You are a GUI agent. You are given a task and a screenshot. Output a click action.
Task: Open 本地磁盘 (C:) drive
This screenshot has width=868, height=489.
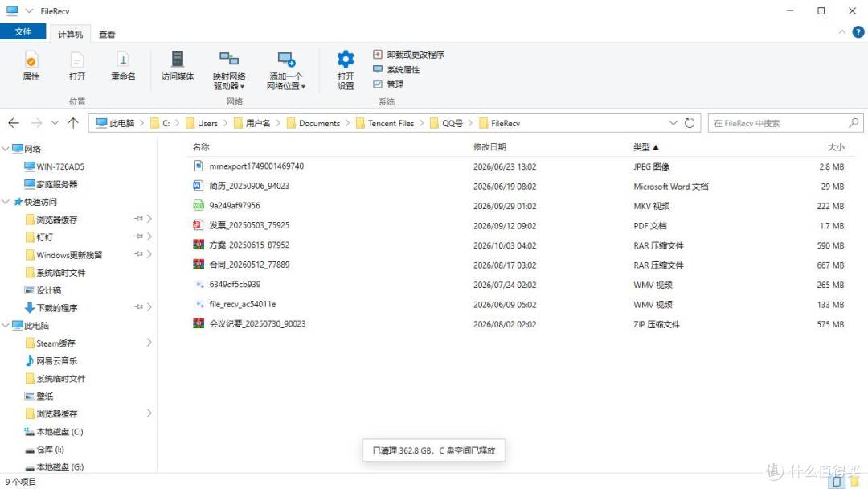pos(54,431)
